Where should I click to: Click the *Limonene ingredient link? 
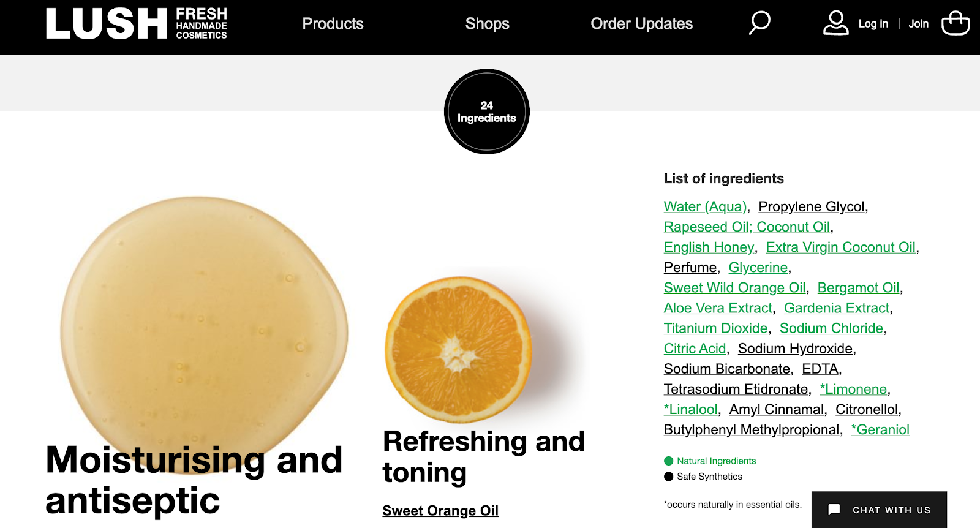854,389
